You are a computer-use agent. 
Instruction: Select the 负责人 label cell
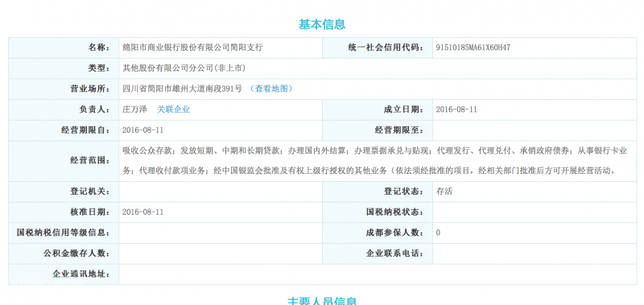(64, 109)
